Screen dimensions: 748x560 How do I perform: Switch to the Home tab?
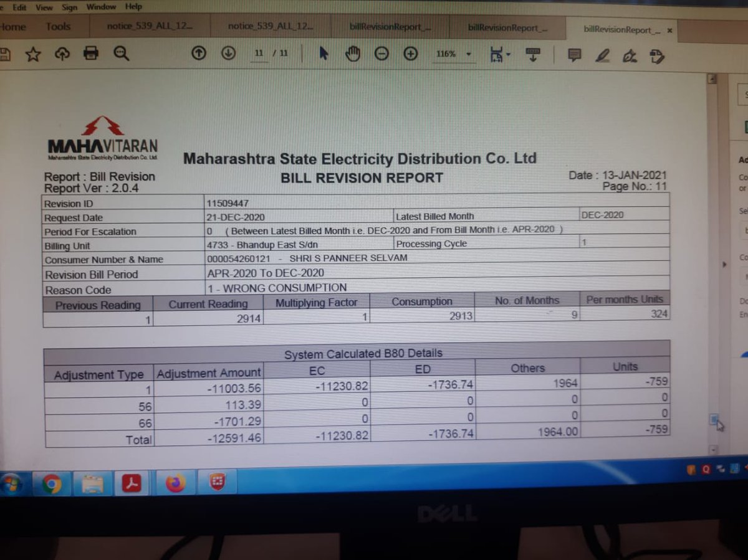(x=12, y=27)
